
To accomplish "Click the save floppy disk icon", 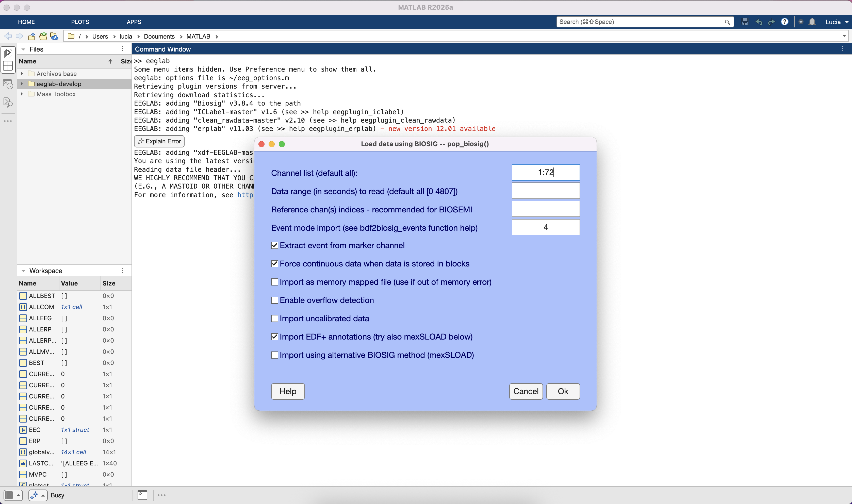I will [x=745, y=22].
